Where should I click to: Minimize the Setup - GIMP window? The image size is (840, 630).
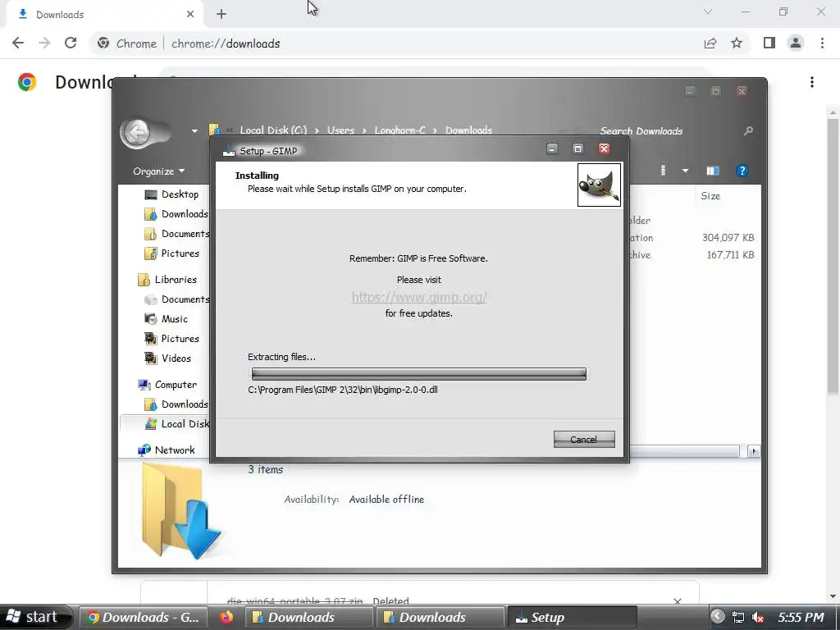tap(552, 149)
